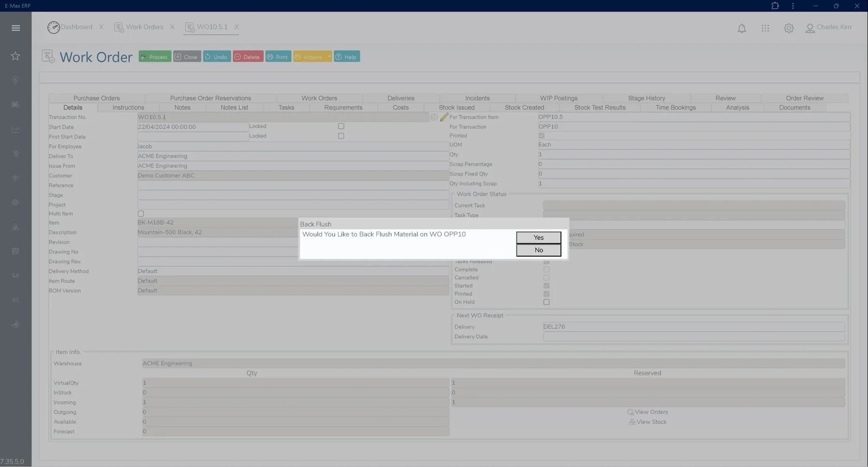The image size is (868, 467).
Task: Confirm Back Flush with Yes button
Action: tap(539, 237)
